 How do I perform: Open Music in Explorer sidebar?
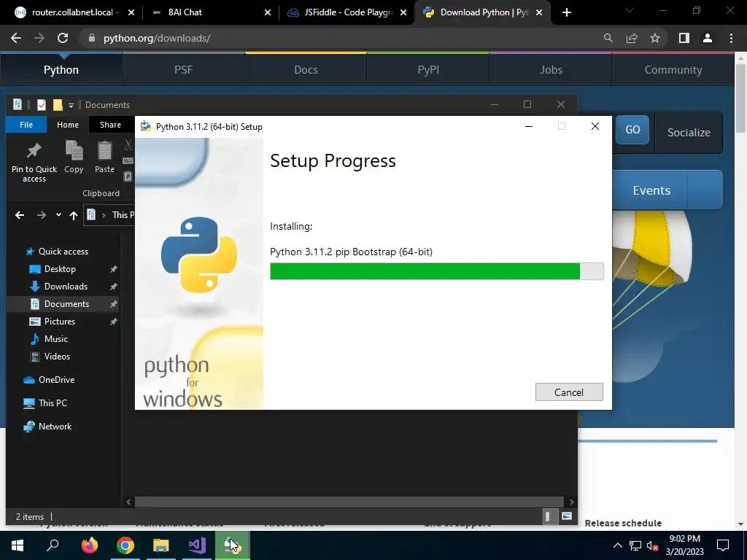click(x=55, y=339)
